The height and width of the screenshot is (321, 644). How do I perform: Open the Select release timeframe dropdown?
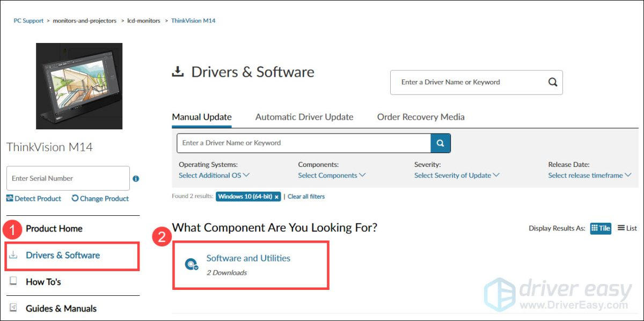pyautogui.click(x=589, y=175)
